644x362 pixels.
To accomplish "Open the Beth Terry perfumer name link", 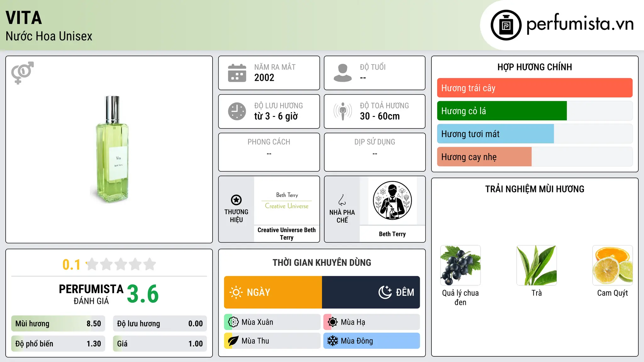I will point(392,234).
